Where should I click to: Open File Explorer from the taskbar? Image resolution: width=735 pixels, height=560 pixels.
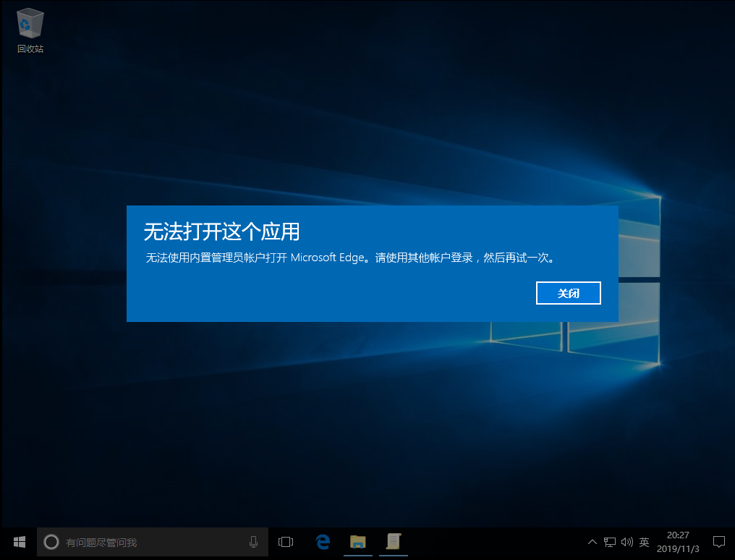coord(357,542)
